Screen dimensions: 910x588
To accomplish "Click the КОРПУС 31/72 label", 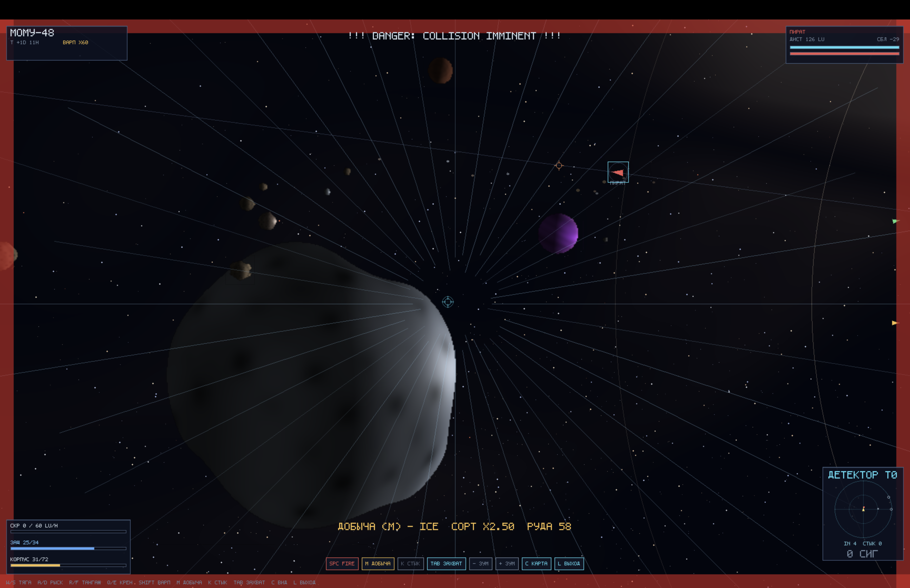I will (x=29, y=559).
